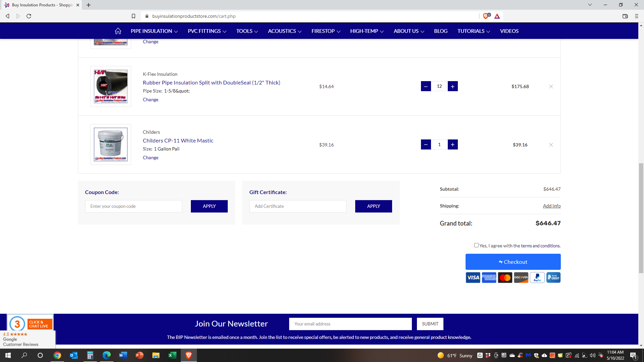Bookmark this page with bookmark icon
Screen dimensions: 644x362
click(133, 16)
